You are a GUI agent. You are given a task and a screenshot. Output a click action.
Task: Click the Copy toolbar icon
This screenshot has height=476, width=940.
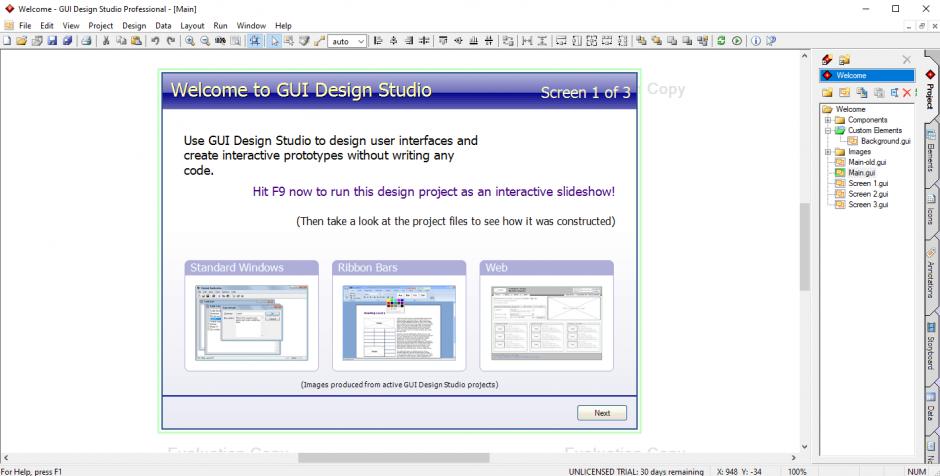click(x=121, y=41)
